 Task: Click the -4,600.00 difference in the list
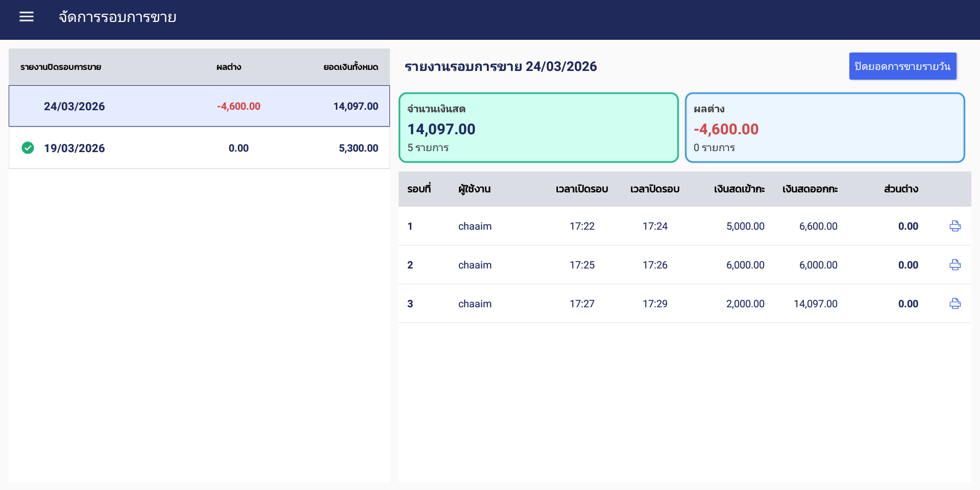coord(238,106)
